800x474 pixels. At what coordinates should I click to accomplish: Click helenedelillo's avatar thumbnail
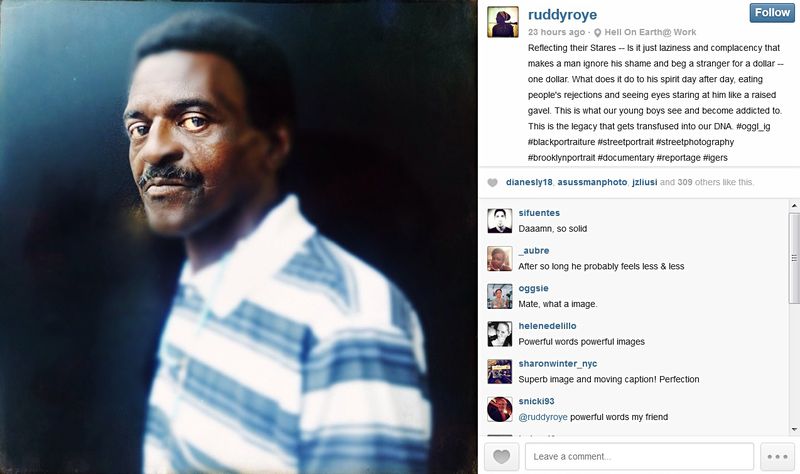point(499,334)
